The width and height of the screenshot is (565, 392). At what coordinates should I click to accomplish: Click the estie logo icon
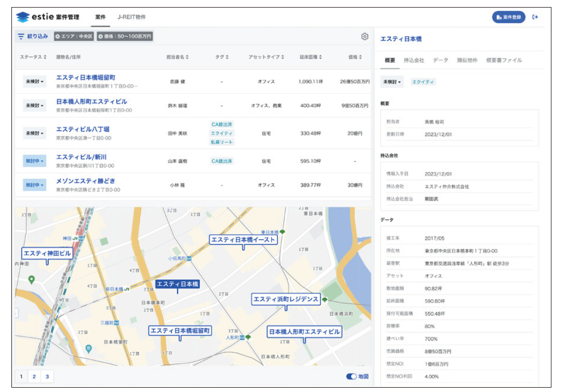coord(22,17)
